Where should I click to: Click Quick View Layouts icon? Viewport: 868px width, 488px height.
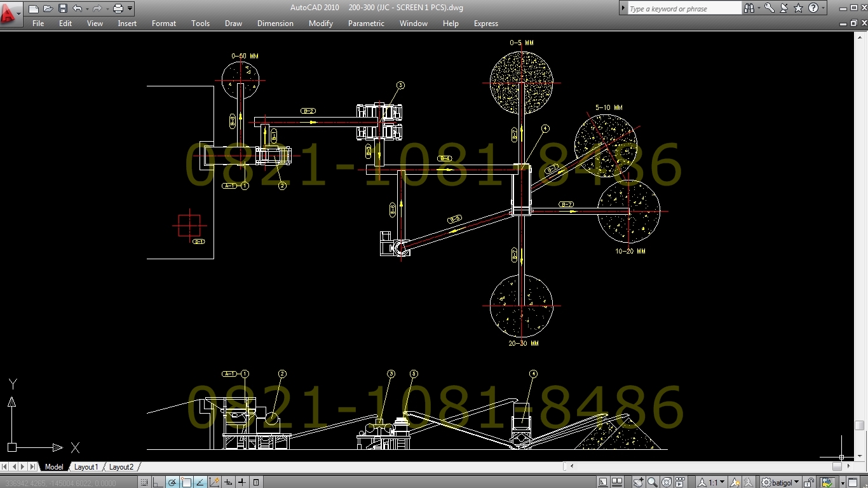point(602,482)
